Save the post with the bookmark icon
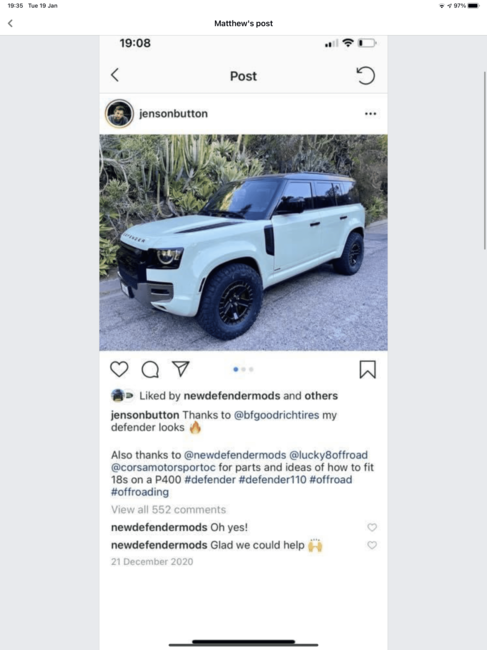487x650 pixels. click(x=367, y=369)
